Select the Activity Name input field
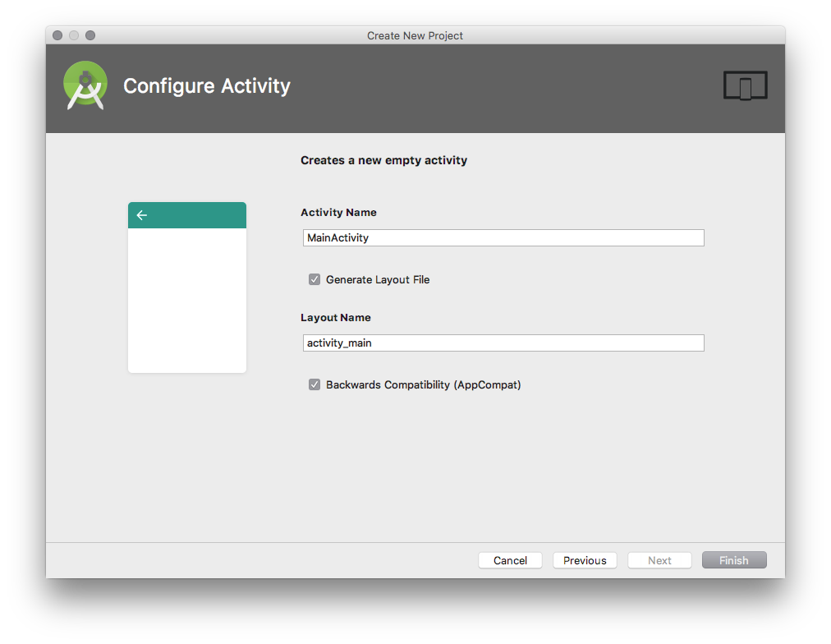Image resolution: width=831 pixels, height=644 pixels. (503, 237)
